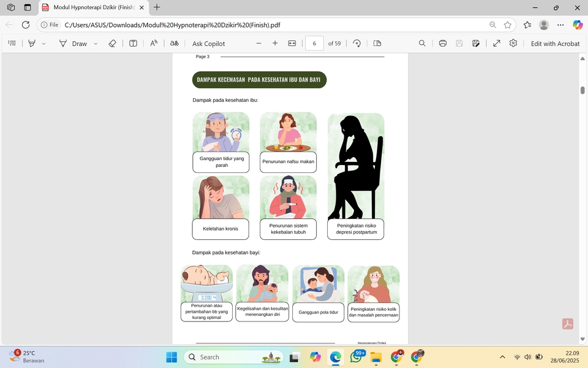588x368 pixels.
Task: Add this page to favorites
Action: click(x=507, y=25)
